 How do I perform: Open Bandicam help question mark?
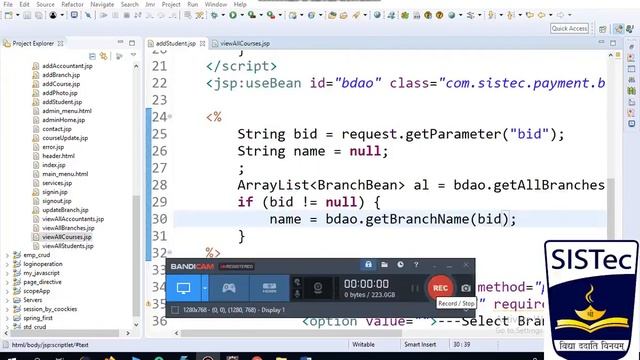pos(416,265)
